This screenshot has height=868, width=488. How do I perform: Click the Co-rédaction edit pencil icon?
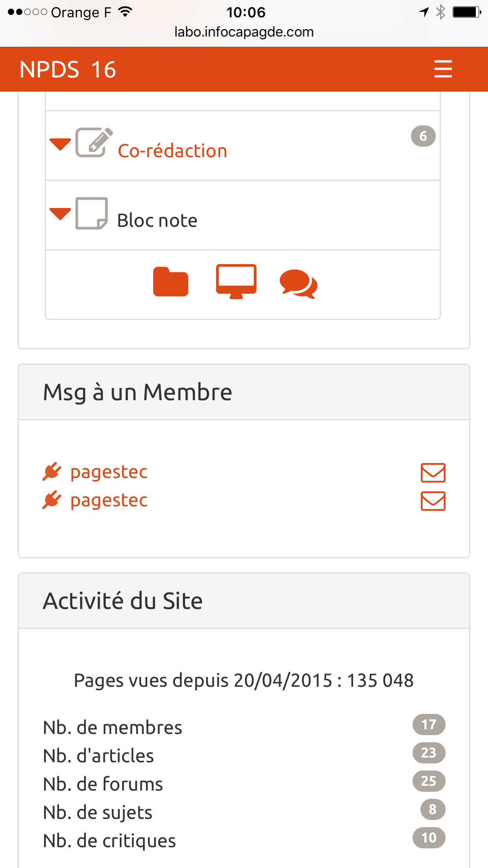94,142
